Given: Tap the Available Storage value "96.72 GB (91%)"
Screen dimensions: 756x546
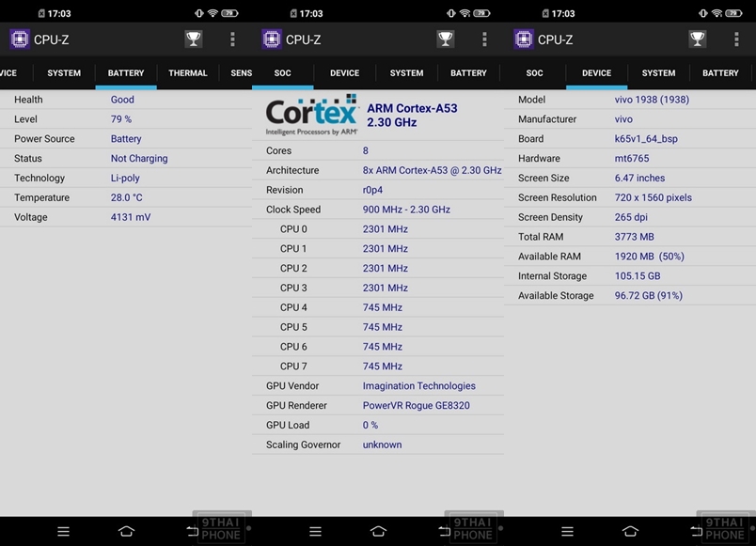Looking at the screenshot, I should click(x=649, y=296).
